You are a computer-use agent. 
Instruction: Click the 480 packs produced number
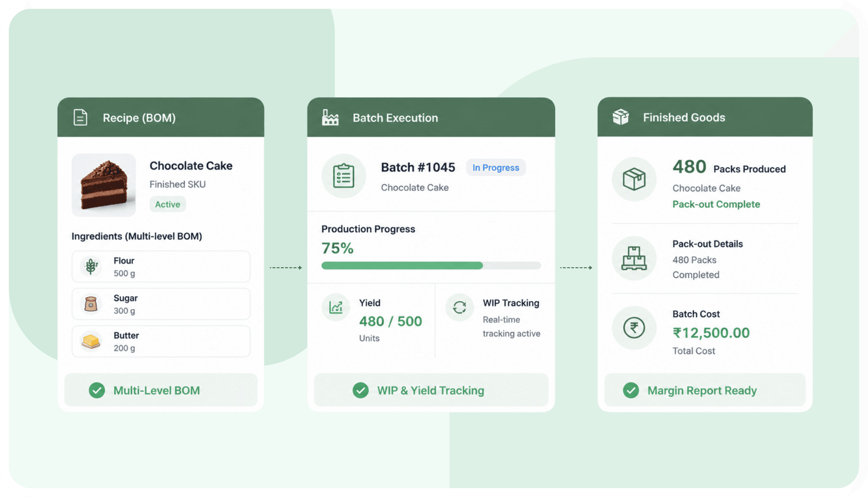point(689,167)
